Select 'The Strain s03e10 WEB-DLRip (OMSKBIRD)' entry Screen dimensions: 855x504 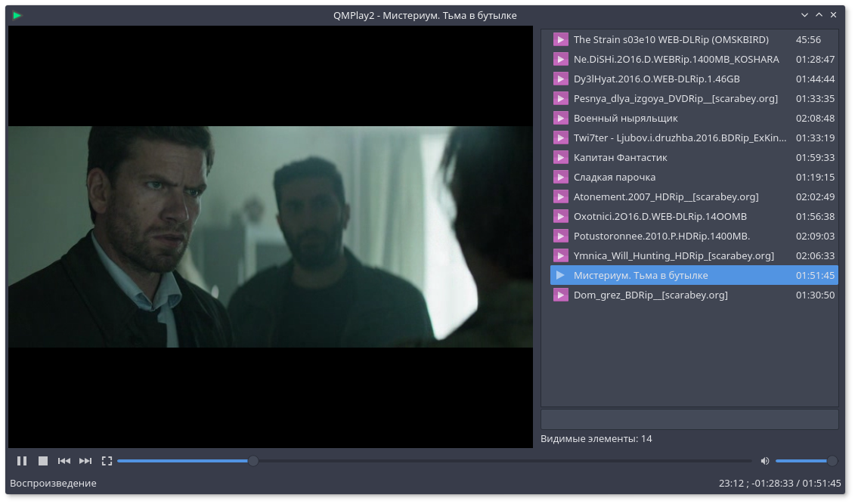click(x=694, y=40)
